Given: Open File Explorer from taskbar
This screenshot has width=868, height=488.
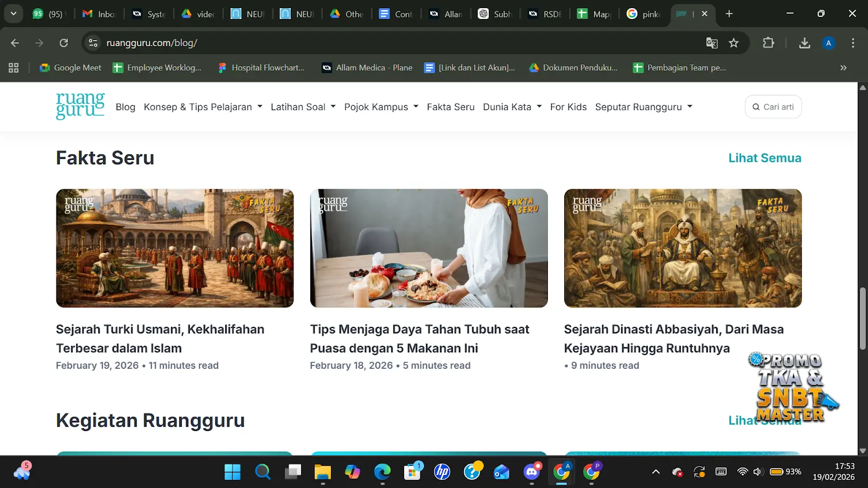Looking at the screenshot, I should (x=323, y=472).
